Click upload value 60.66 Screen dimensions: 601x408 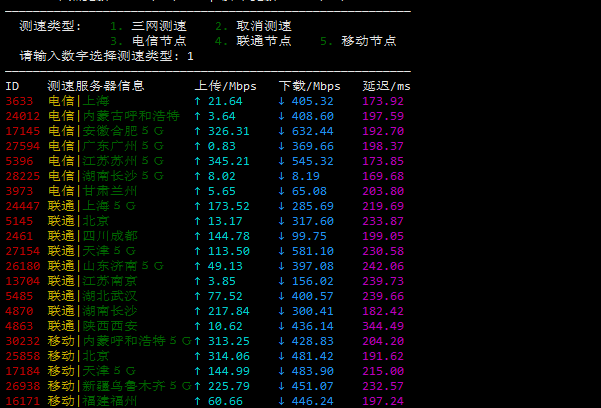225,401
